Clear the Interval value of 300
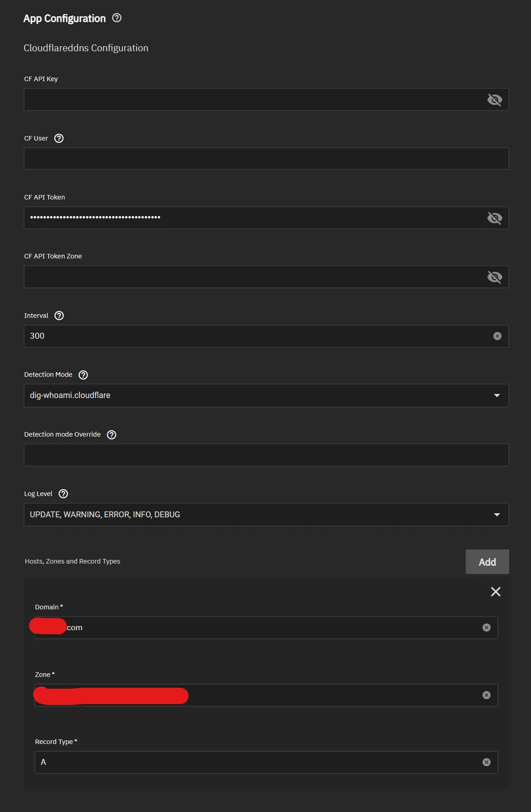Screen dimensions: 531x812 [x=497, y=336]
